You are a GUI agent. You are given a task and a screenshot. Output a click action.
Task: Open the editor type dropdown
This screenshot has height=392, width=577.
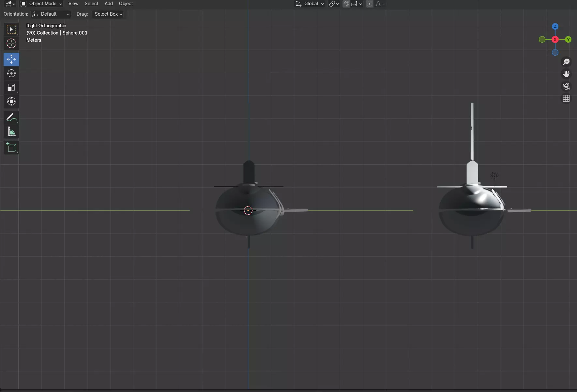(x=10, y=4)
